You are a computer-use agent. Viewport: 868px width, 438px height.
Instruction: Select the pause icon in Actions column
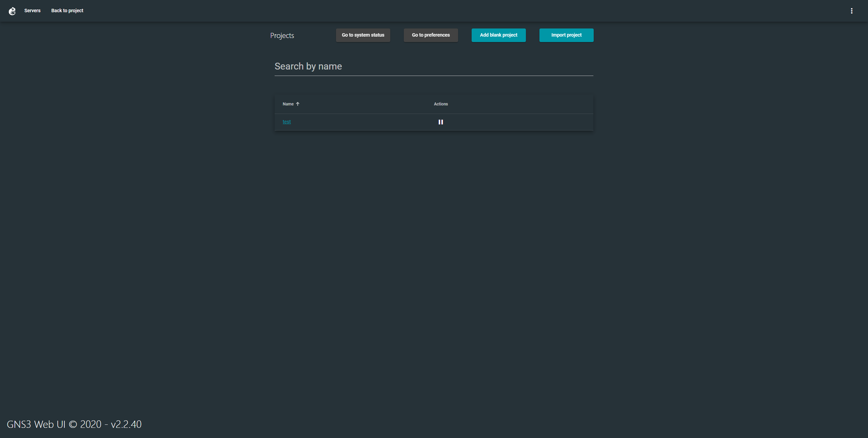pos(441,122)
